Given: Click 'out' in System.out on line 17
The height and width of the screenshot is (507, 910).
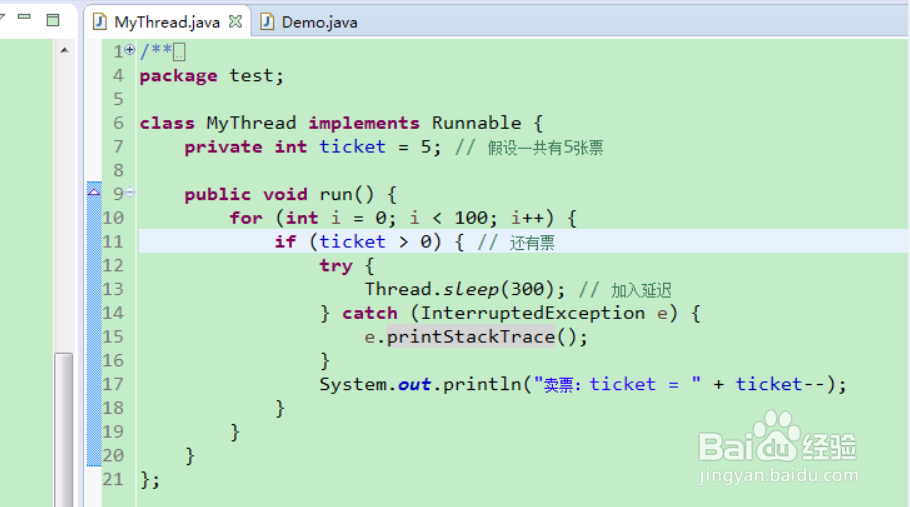Looking at the screenshot, I should coord(414,385).
